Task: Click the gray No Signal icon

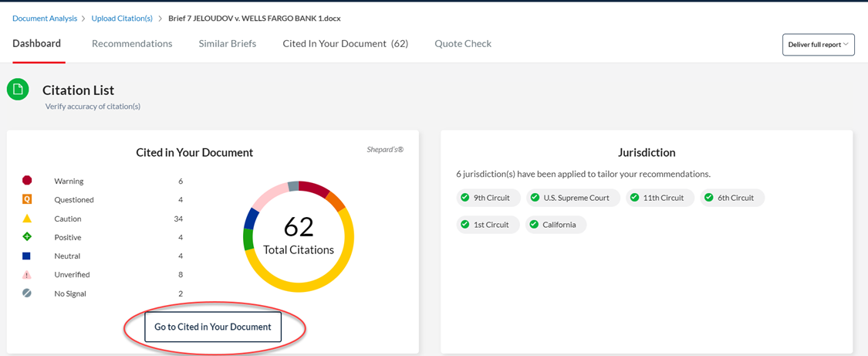Action: (x=26, y=293)
